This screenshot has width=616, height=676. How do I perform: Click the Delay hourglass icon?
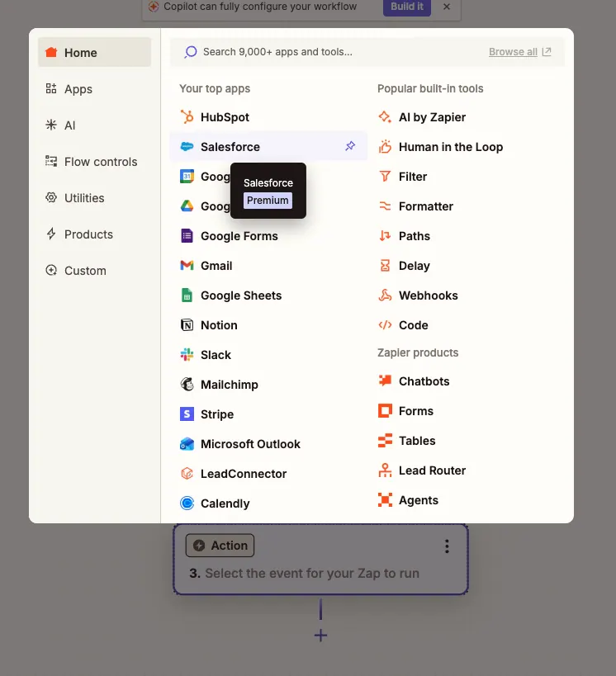click(385, 266)
